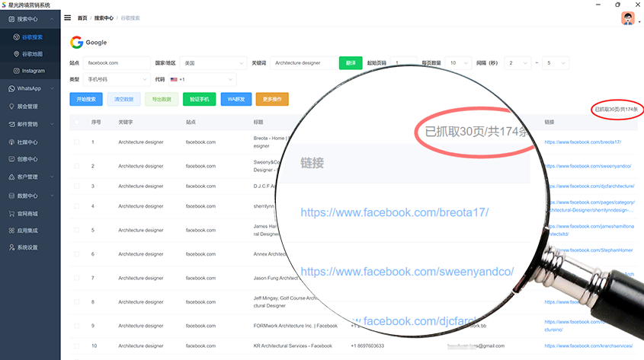
Task: Check the checkbox for row 6
Action: tap(76, 254)
